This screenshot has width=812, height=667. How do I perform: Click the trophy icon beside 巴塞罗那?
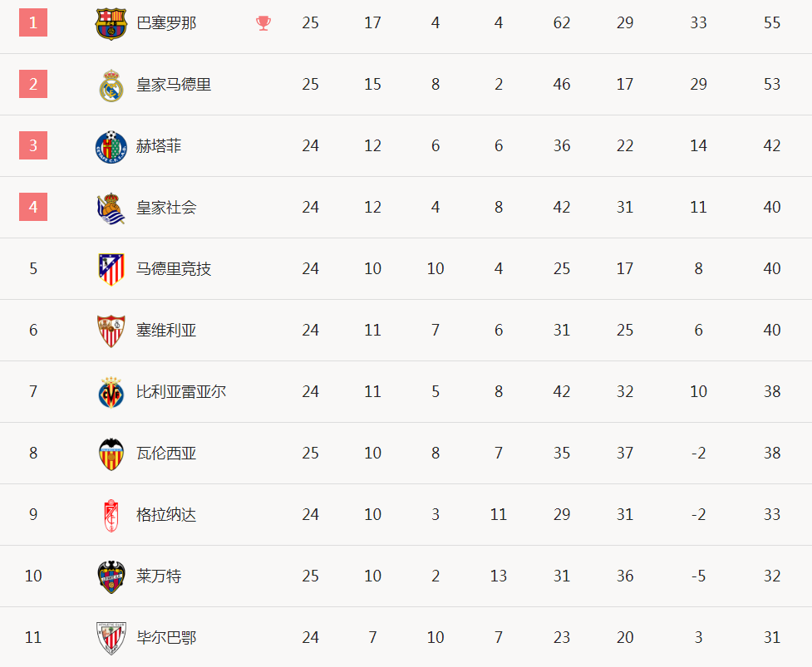coord(263,23)
